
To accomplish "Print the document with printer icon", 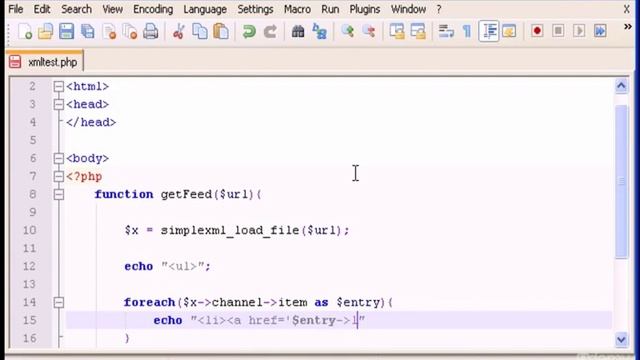I will coord(151,31).
